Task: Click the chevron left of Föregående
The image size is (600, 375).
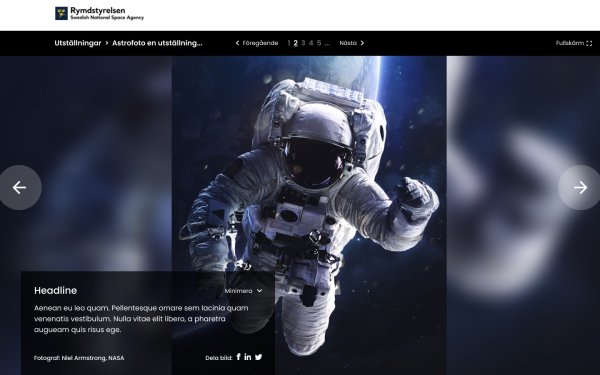Action: [237, 43]
